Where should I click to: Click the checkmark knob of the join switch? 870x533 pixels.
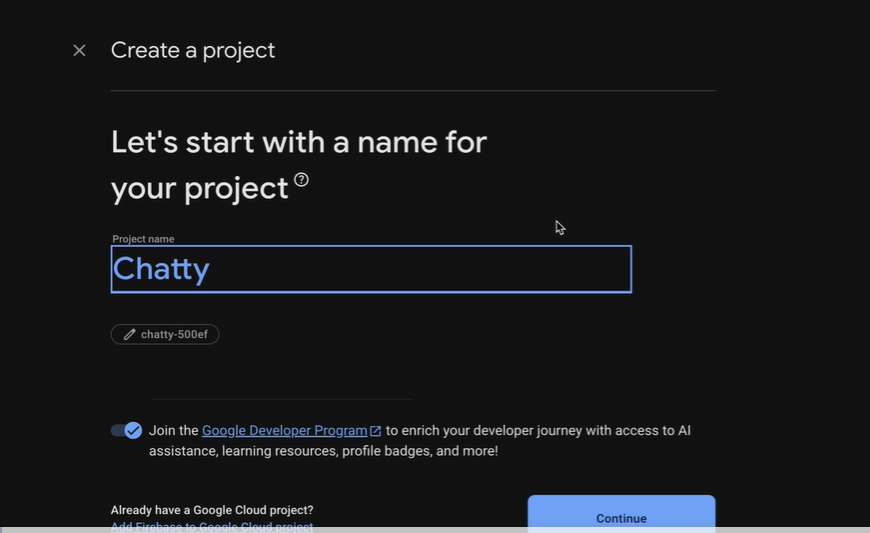coord(133,430)
